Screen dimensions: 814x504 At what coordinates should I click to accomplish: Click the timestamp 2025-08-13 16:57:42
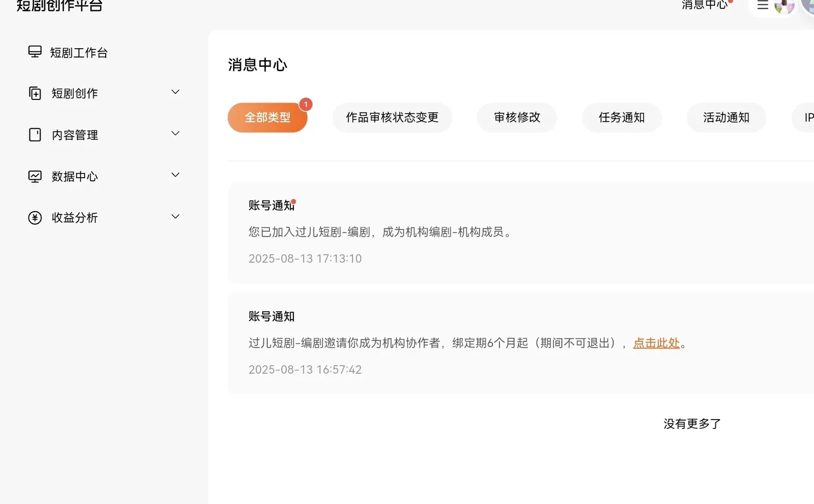305,369
